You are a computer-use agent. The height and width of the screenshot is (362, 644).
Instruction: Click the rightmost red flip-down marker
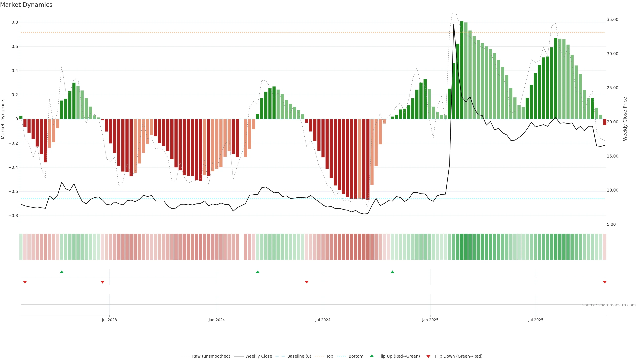click(x=604, y=282)
